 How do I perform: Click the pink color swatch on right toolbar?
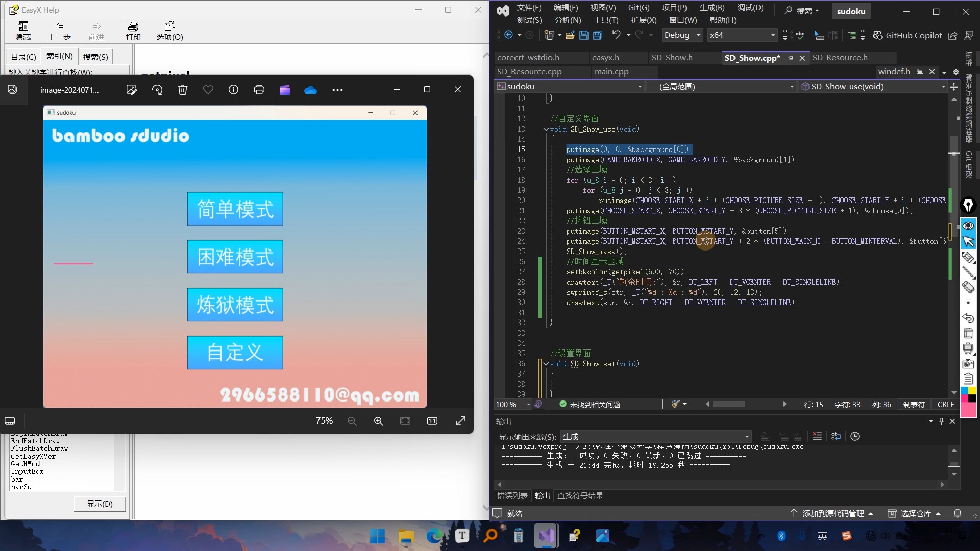[968, 410]
